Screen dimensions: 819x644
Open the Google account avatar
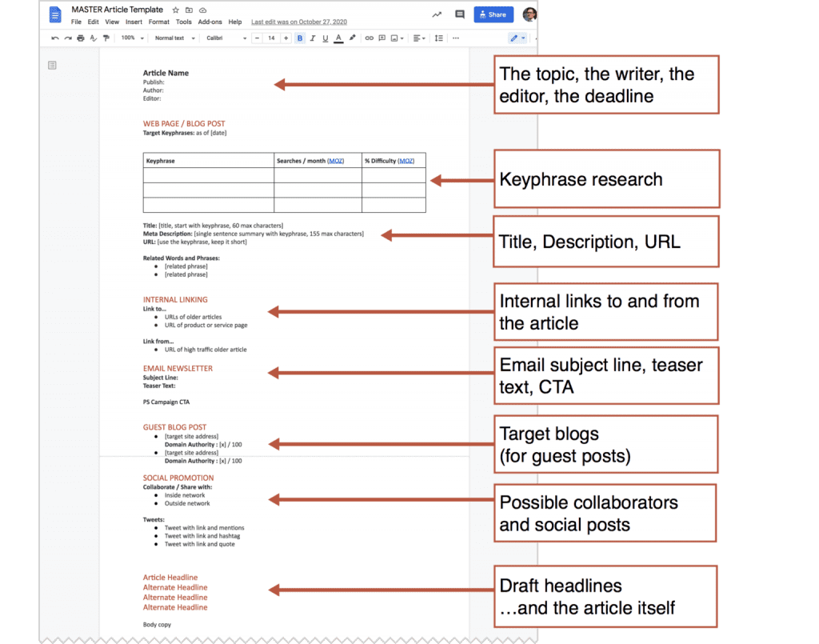(x=529, y=14)
